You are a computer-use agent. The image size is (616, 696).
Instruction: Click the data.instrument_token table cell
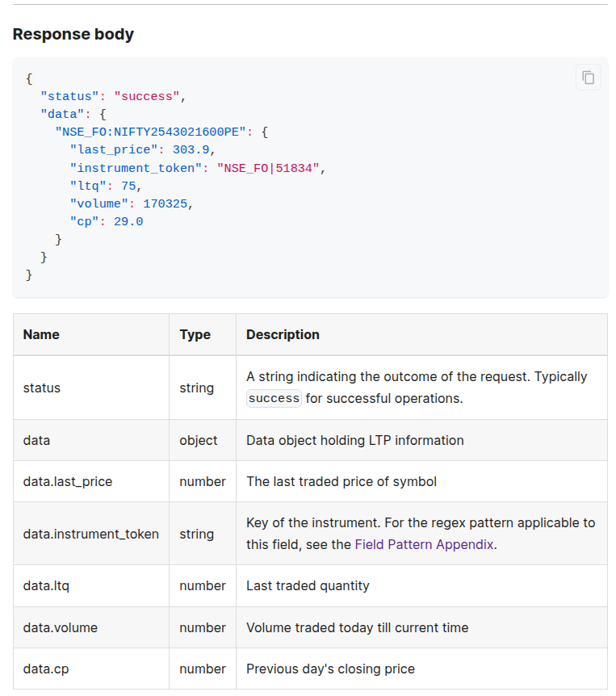pos(90,534)
